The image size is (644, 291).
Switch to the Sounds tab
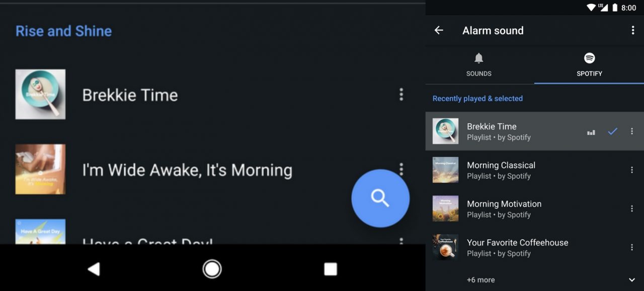click(479, 65)
